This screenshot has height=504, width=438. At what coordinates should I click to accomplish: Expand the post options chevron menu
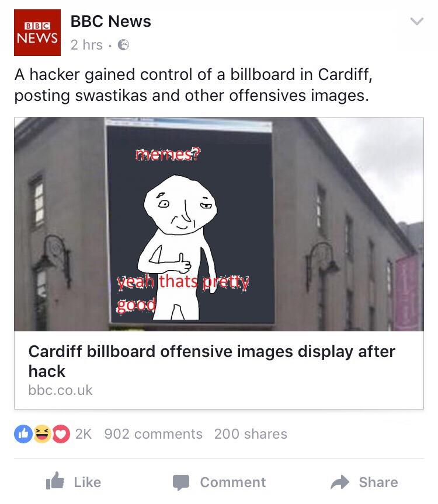point(417,21)
